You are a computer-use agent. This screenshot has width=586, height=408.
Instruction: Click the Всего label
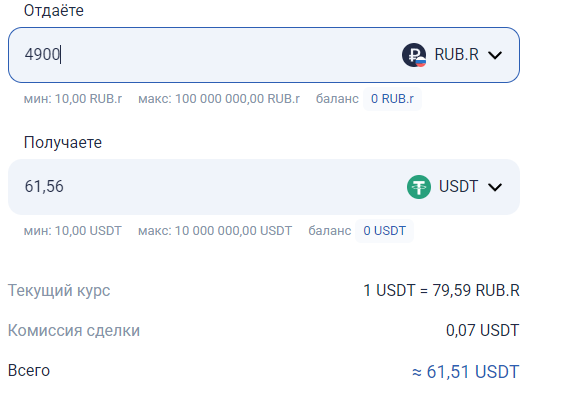coord(29,371)
